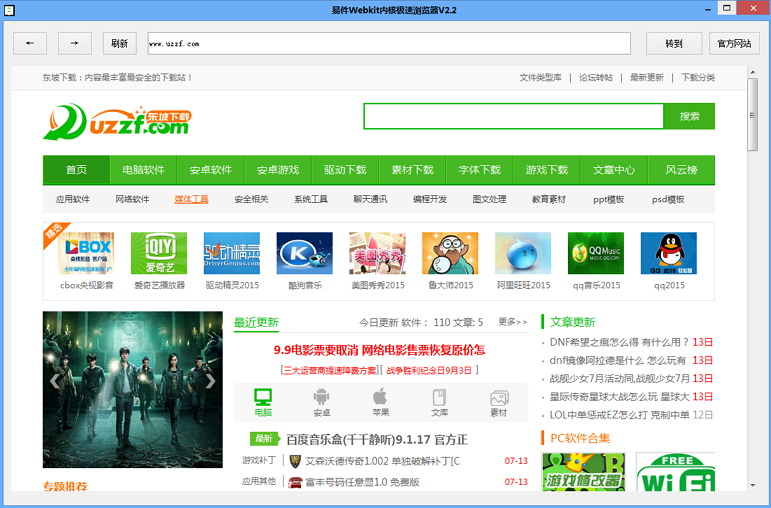Select the 安卓游戏 nav tab

coord(278,170)
